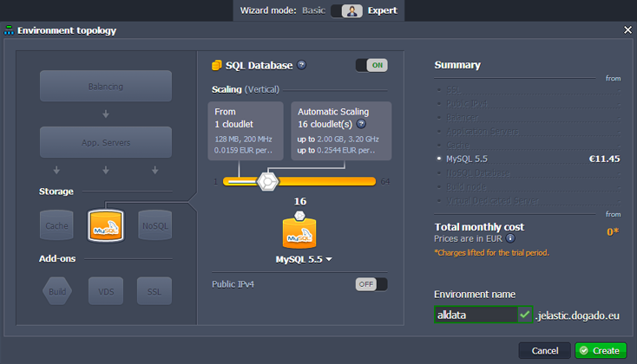
Task: Click the Environment name text field
Action: [x=475, y=315]
